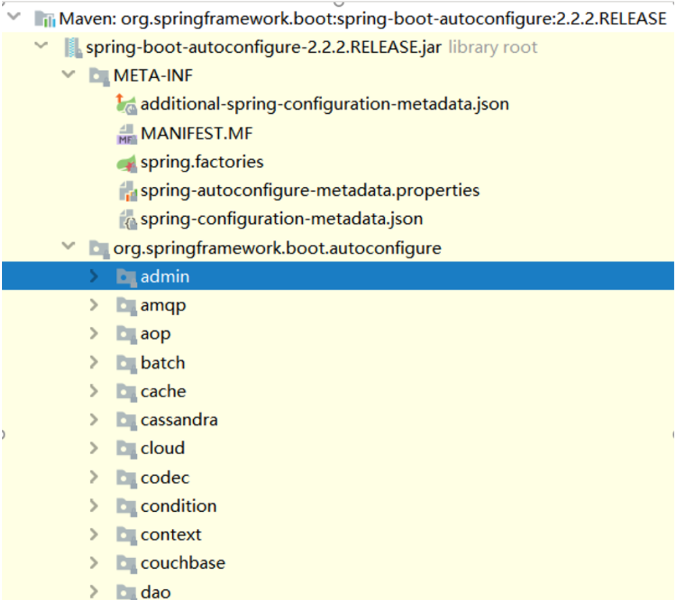
Task: Collapse the org.springframework.boot.autoconfigure package
Action: pyautogui.click(x=68, y=246)
